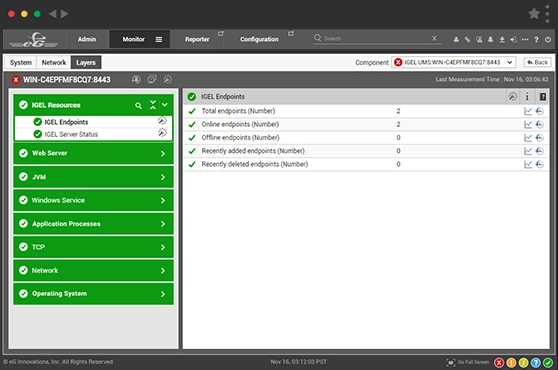558x370 pixels.
Task: Filter by minor yellow alarm icon
Action: pyautogui.click(x=523, y=363)
